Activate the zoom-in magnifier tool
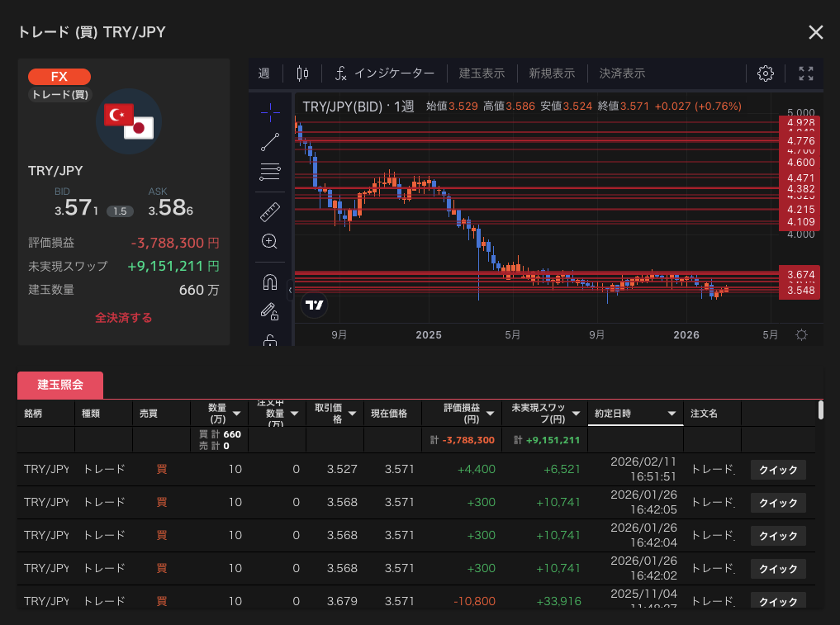The image size is (840, 625). [x=270, y=241]
